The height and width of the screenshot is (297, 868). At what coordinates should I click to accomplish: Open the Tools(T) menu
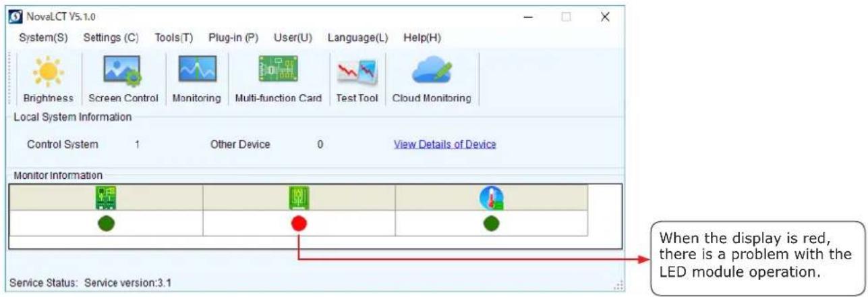[173, 38]
